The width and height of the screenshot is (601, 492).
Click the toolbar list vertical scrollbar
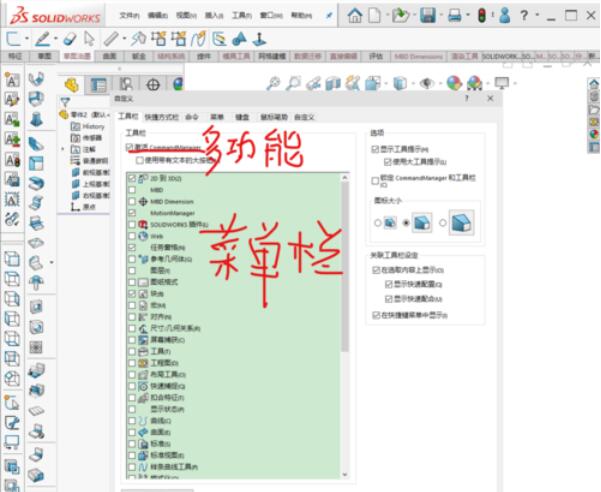(x=345, y=266)
